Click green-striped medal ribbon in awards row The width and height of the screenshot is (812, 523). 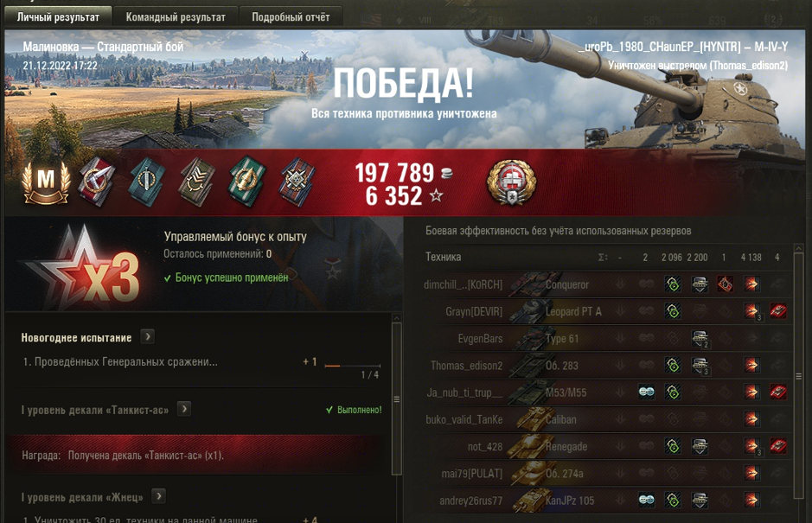pos(247,182)
